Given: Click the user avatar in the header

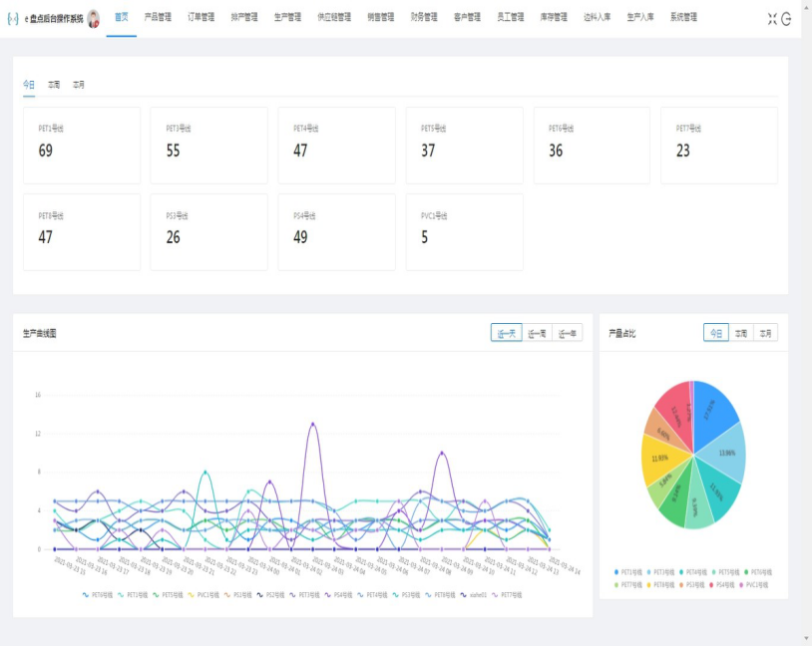Looking at the screenshot, I should tap(94, 18).
